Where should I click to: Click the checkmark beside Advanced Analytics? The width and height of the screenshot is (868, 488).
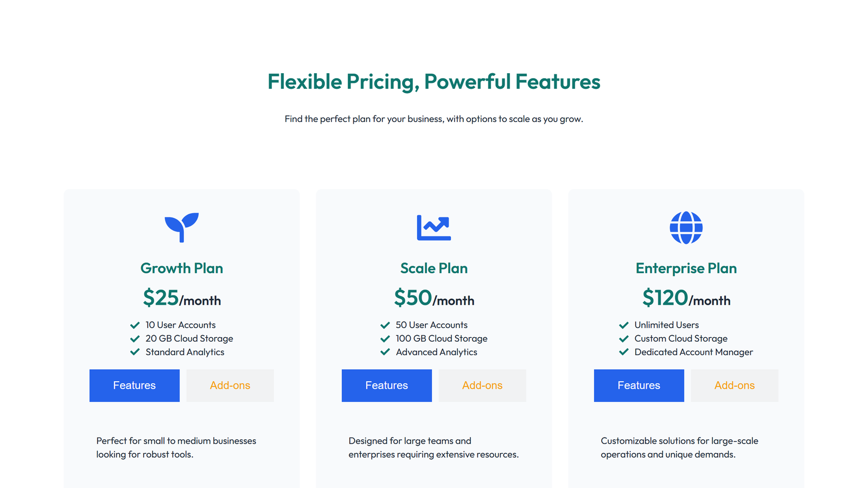(385, 351)
